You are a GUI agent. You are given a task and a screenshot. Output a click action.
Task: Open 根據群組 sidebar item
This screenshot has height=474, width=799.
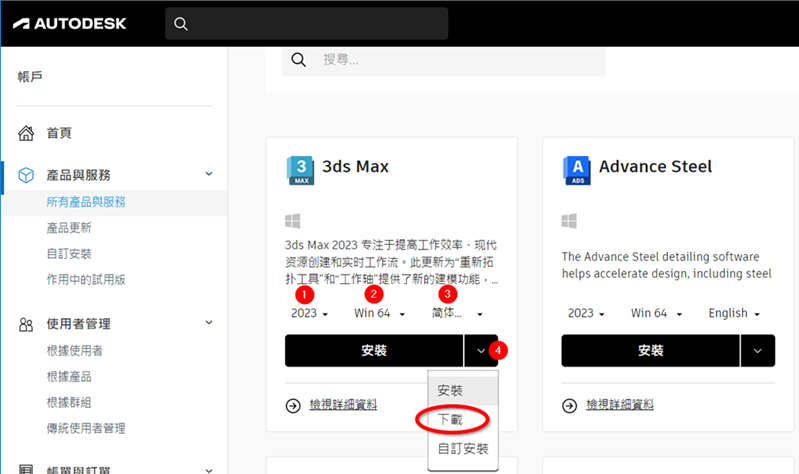pyautogui.click(x=69, y=403)
